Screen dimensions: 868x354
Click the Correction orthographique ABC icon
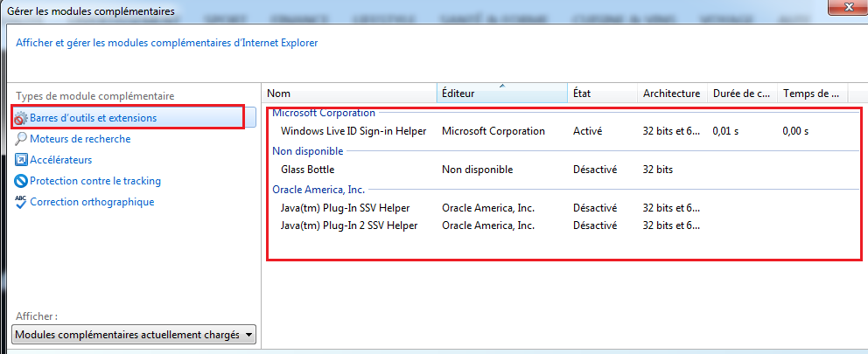point(20,202)
